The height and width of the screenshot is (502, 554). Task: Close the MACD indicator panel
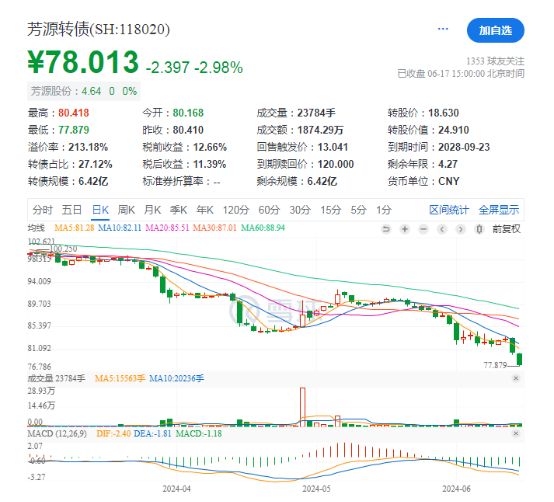point(516,433)
